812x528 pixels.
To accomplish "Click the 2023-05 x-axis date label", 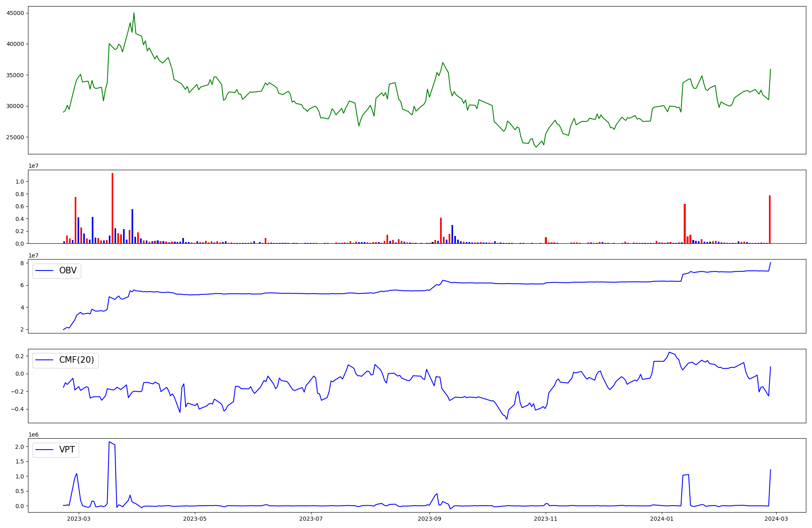I will (x=195, y=519).
